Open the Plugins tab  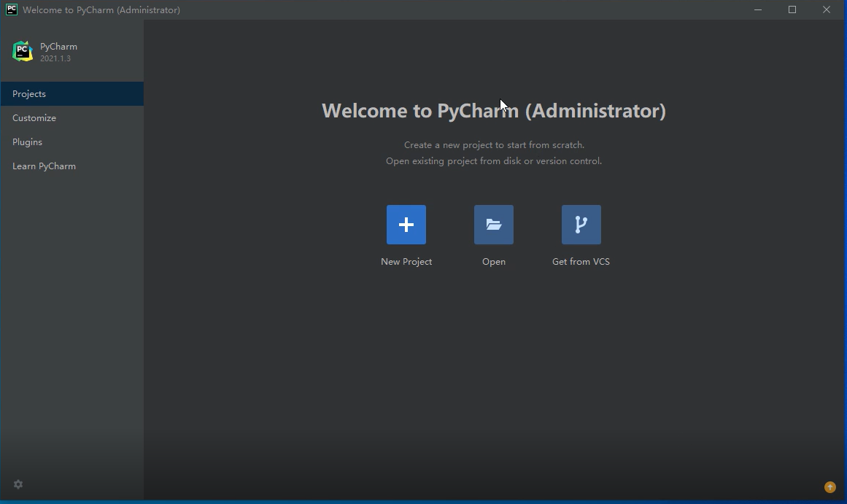click(71, 142)
